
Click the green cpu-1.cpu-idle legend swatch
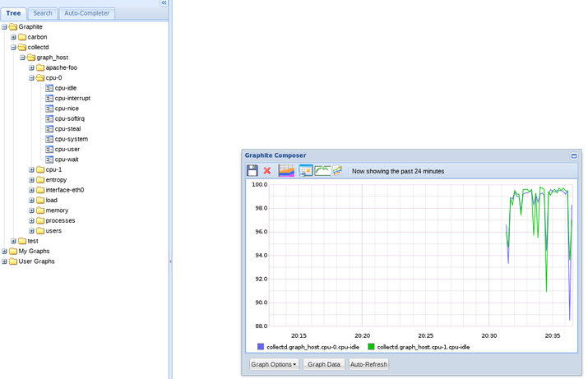tap(371, 347)
